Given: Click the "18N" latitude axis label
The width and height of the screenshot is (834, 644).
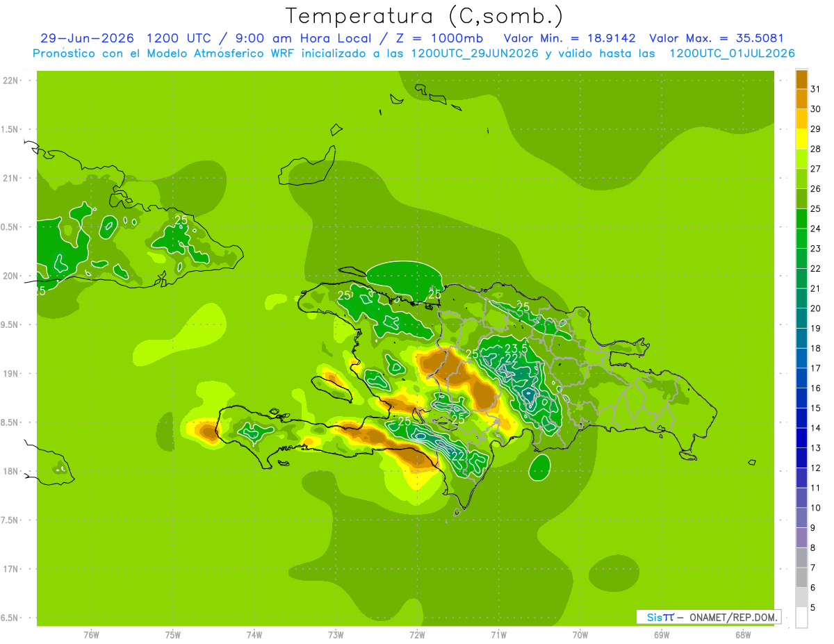Looking at the screenshot, I should coord(10,472).
